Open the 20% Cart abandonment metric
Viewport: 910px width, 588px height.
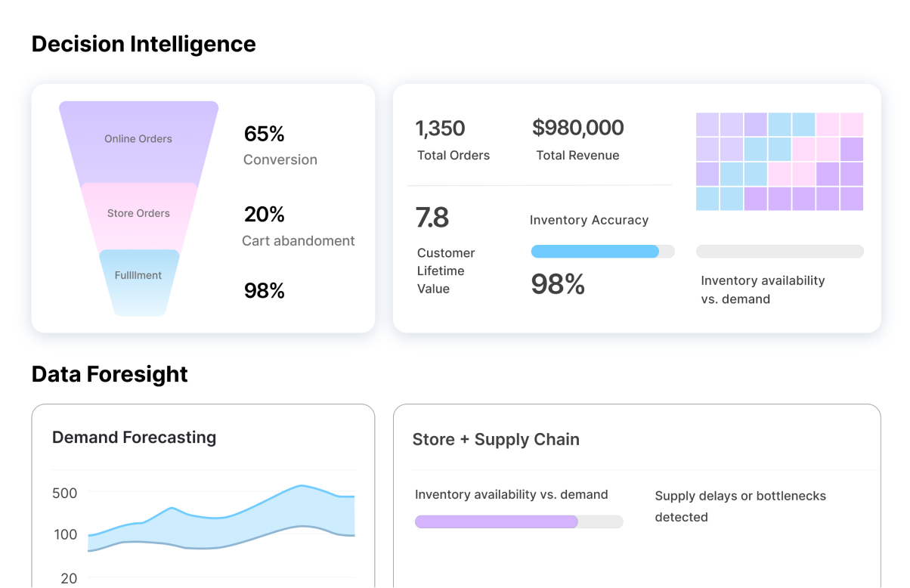click(x=298, y=227)
